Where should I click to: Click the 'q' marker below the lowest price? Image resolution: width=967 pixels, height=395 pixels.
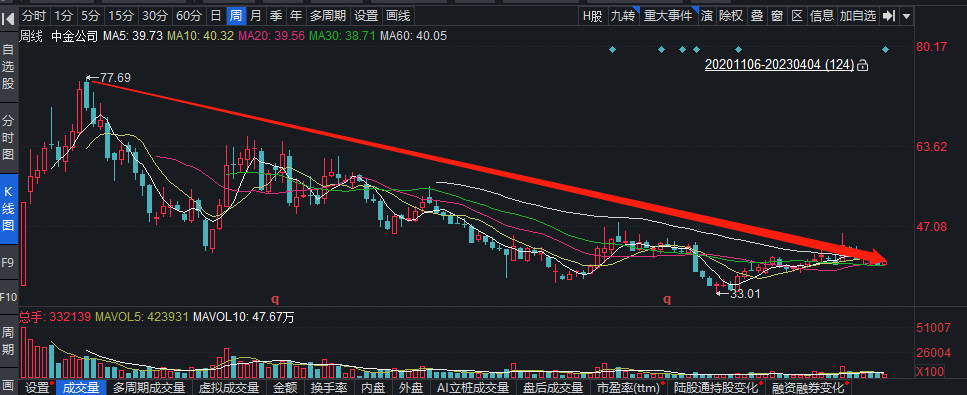tap(667, 300)
